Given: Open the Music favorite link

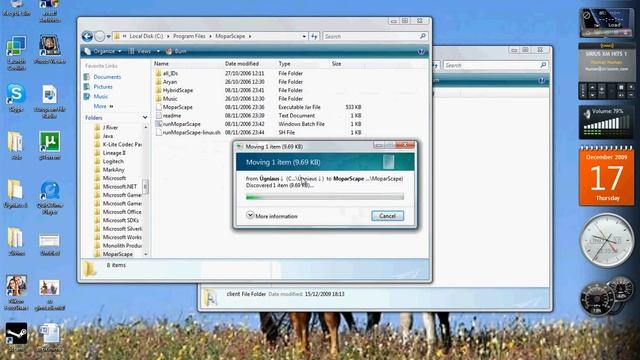Looking at the screenshot, I should pyautogui.click(x=100, y=96).
